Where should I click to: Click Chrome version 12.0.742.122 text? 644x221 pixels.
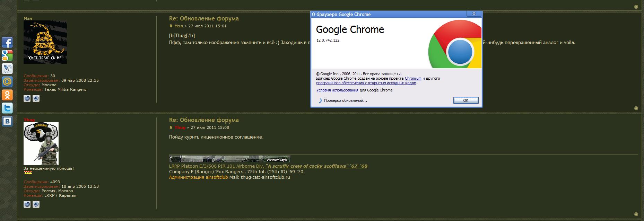(328, 40)
